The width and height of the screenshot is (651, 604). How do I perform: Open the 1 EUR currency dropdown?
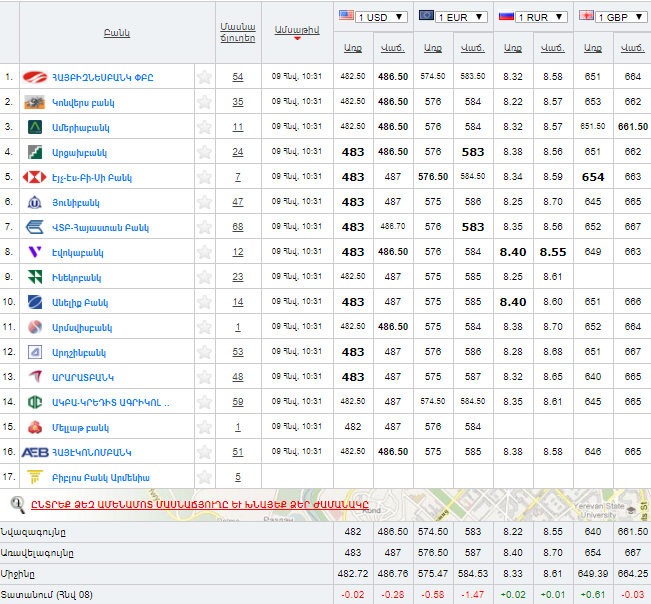point(461,17)
